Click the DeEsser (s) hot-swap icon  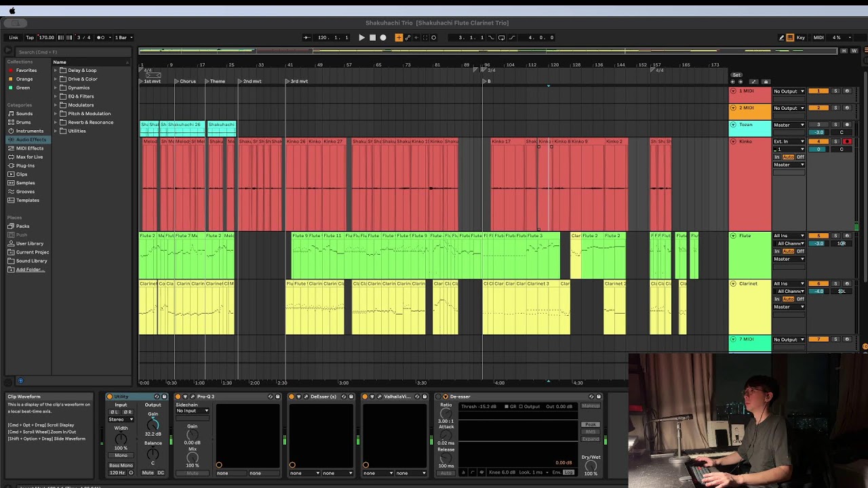pos(344,396)
